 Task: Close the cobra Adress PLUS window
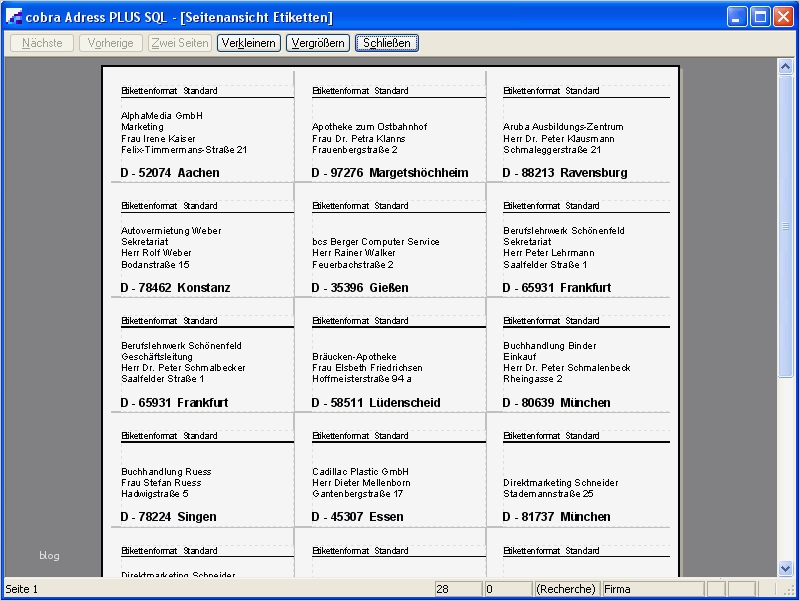(x=783, y=17)
